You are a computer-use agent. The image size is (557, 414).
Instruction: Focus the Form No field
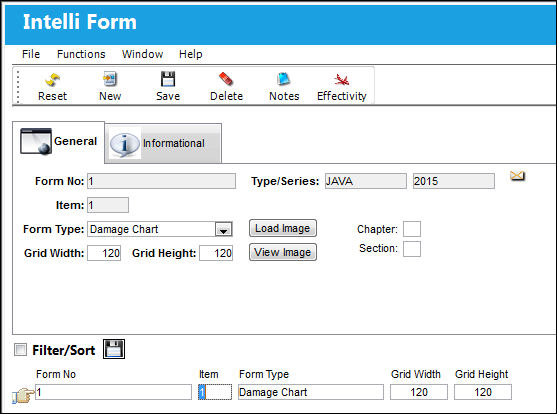(x=161, y=181)
